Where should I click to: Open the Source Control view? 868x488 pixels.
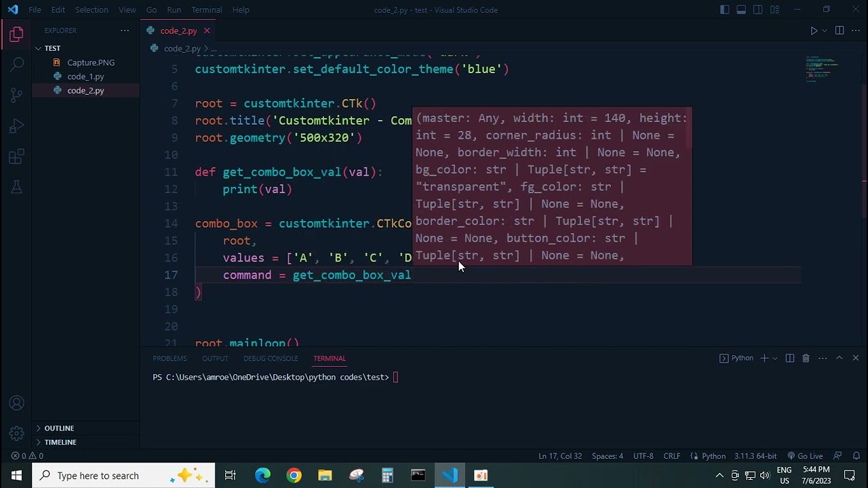tap(17, 96)
